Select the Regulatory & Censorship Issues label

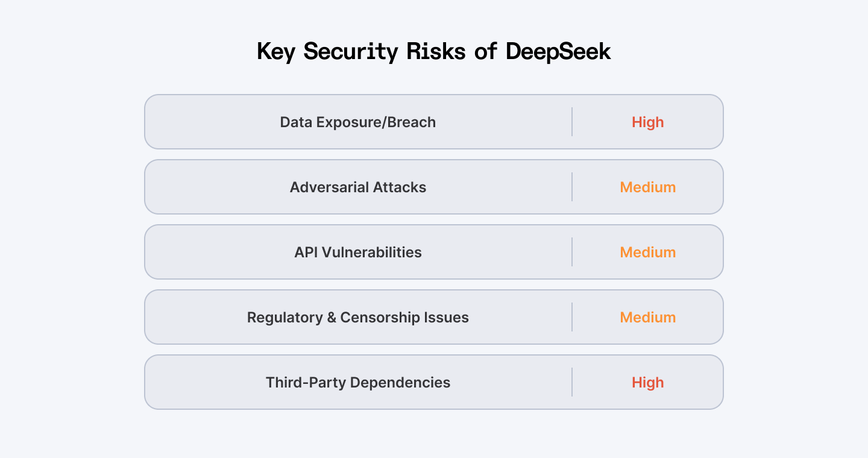click(x=358, y=318)
